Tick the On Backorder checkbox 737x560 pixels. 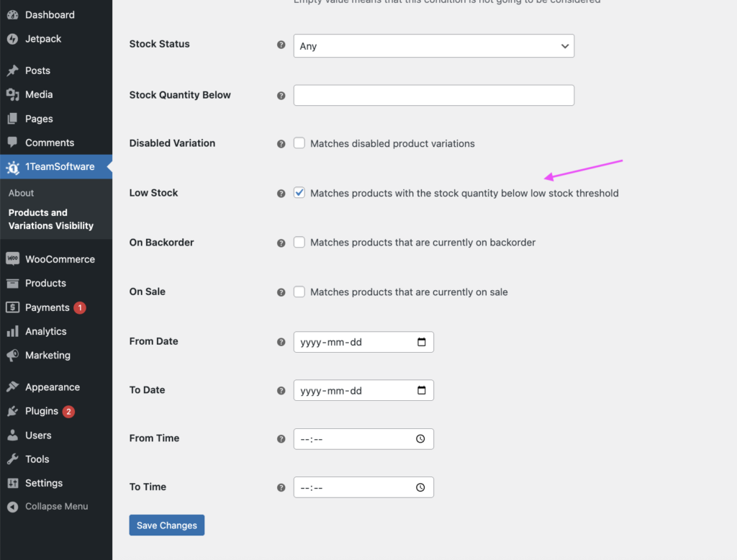click(x=299, y=243)
